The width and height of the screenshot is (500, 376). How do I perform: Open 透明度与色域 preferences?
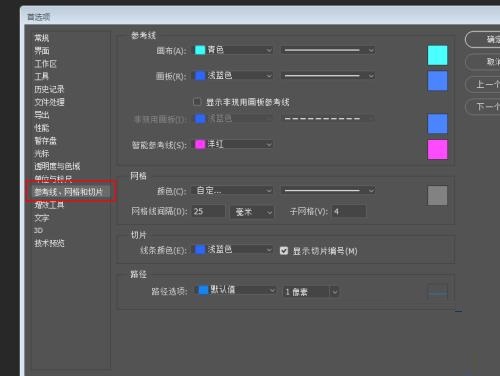(57, 166)
